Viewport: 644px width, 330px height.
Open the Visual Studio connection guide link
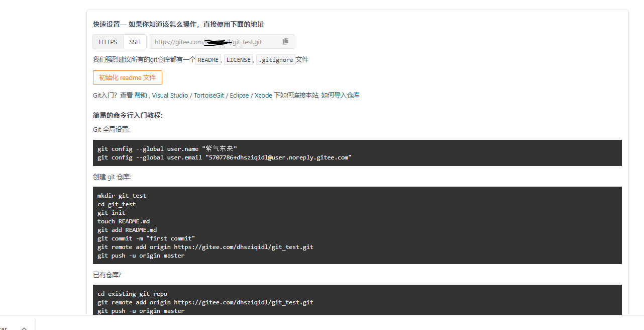tap(170, 95)
